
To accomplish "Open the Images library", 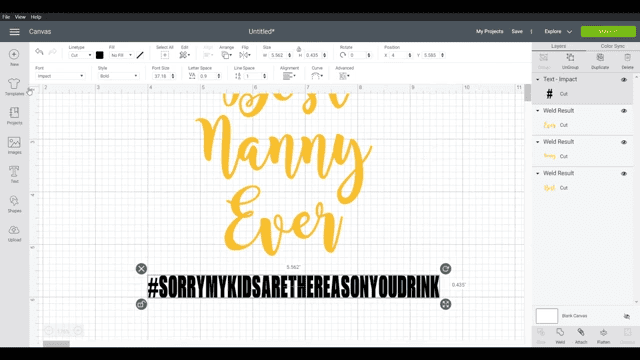I will coord(14,142).
